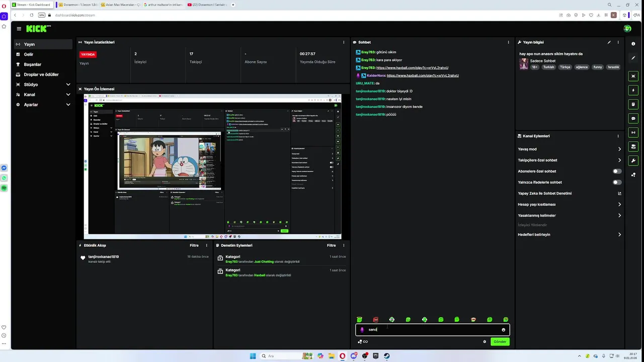Image resolution: width=644 pixels, height=362 pixels.
Task: Open three-dot menu of Yayın İstatistikleri panel
Action: [x=344, y=42]
